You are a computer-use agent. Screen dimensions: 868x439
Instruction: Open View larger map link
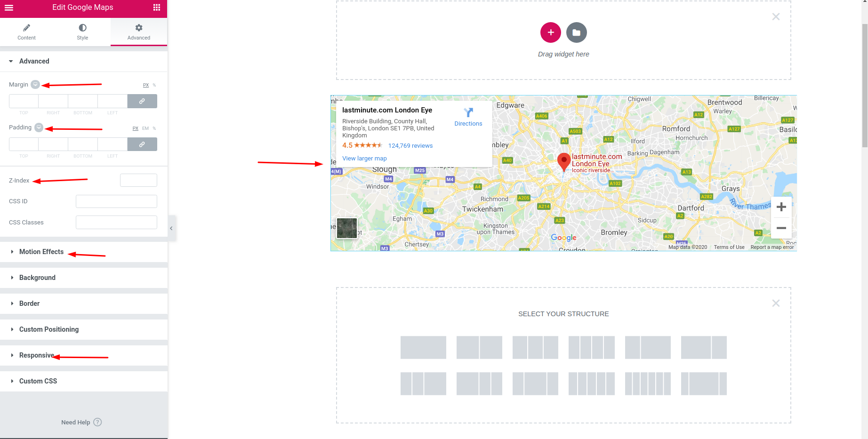point(364,159)
